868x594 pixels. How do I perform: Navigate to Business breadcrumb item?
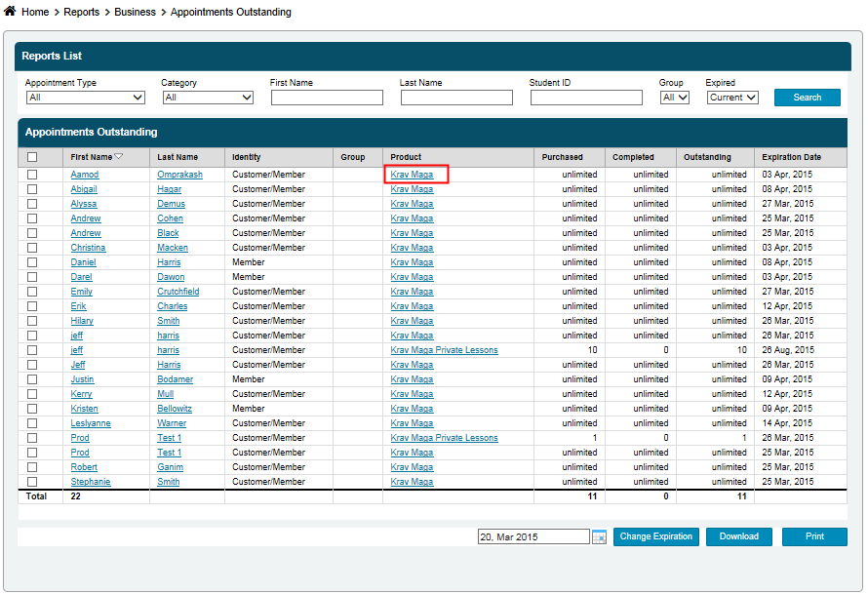click(135, 12)
